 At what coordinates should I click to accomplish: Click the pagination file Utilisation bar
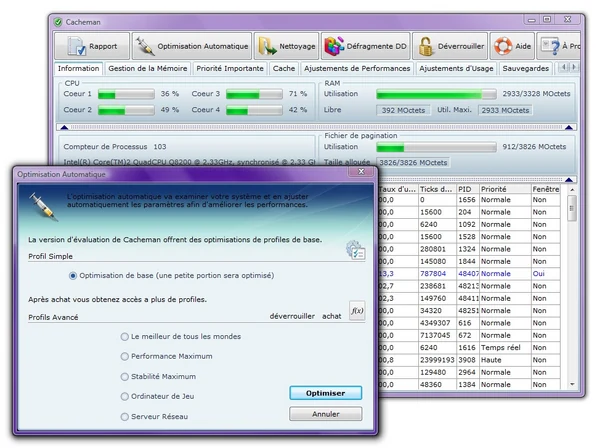point(436,147)
